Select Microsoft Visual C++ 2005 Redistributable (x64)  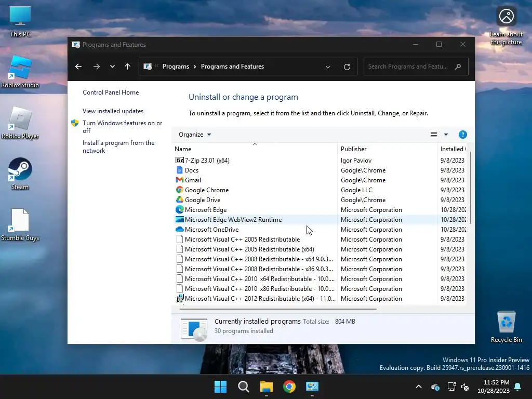(249, 249)
